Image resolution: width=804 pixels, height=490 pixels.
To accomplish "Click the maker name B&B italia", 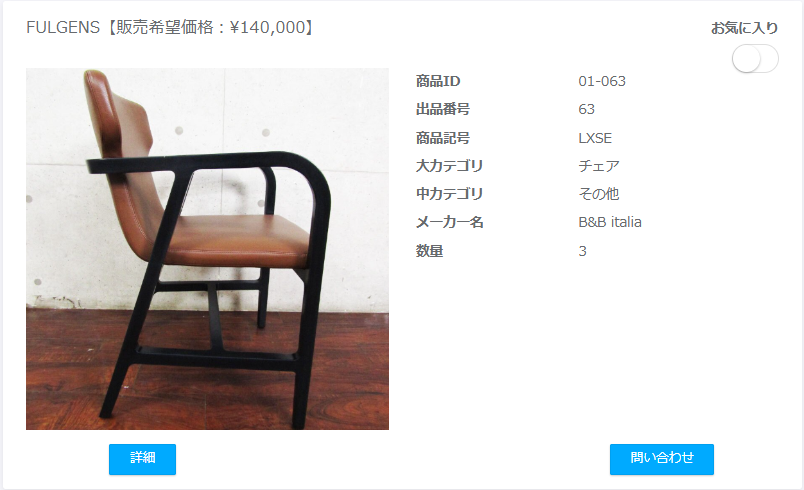I will 610,222.
